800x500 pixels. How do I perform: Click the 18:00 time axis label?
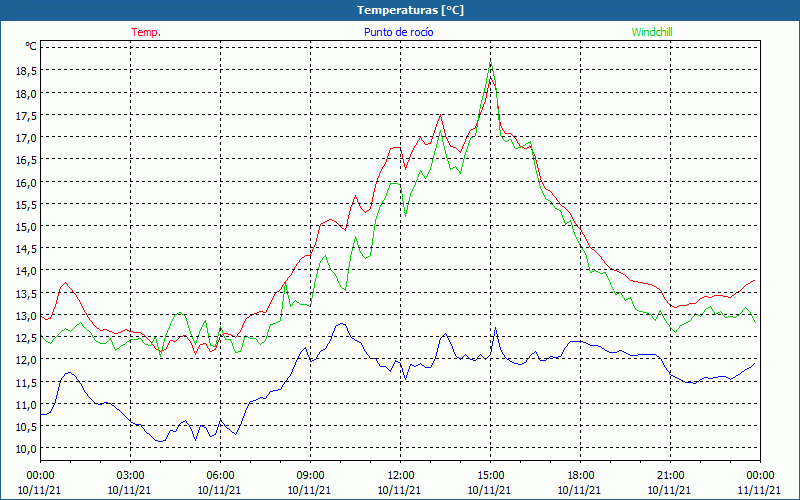point(581,475)
